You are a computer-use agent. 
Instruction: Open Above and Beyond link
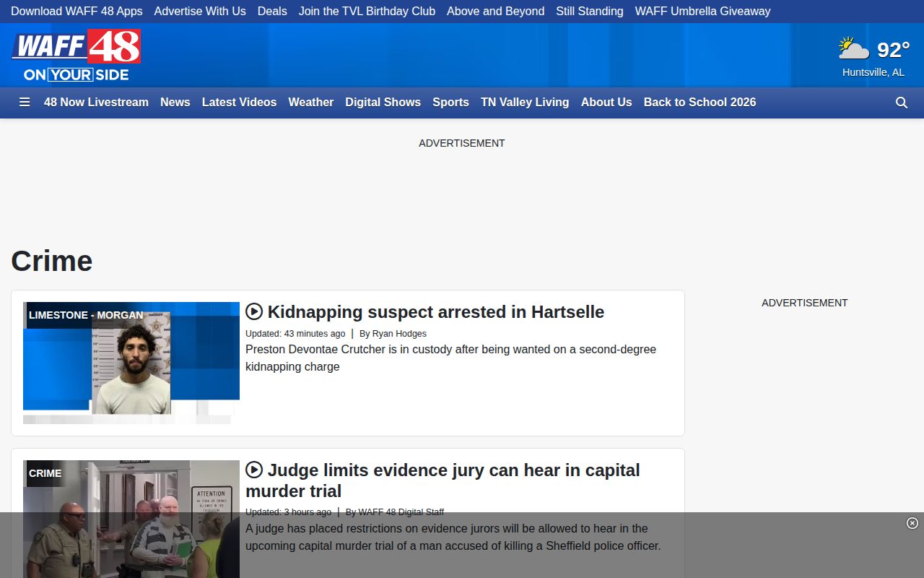(x=496, y=12)
